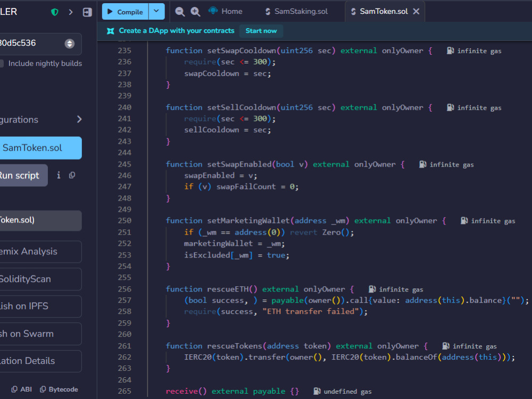Show the run script info icon

pyautogui.click(x=59, y=175)
